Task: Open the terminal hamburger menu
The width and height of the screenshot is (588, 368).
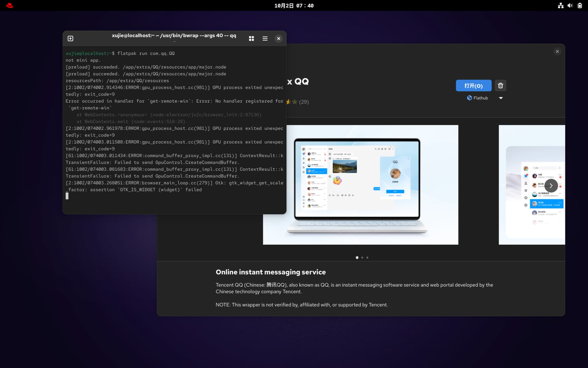Action: coord(265,38)
